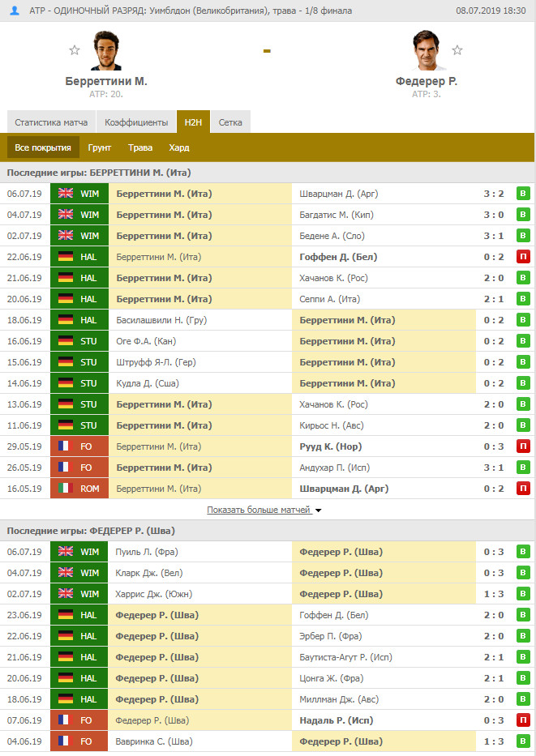The width and height of the screenshot is (536, 756).
Task: Filter matches by Трава surface
Action: pos(140,147)
